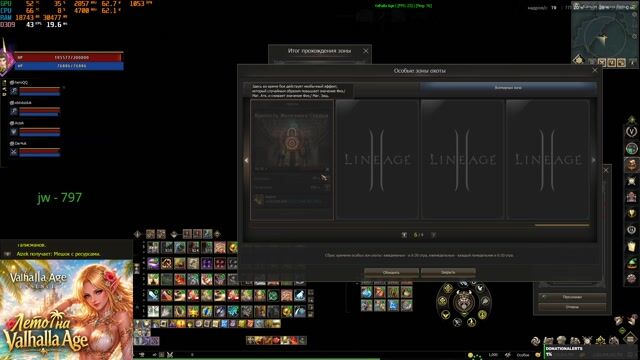Image resolution: width=640 pixels, height=360 pixels.
Task: Click the Valhalla Age summer banner
Action: pyautogui.click(x=66, y=309)
